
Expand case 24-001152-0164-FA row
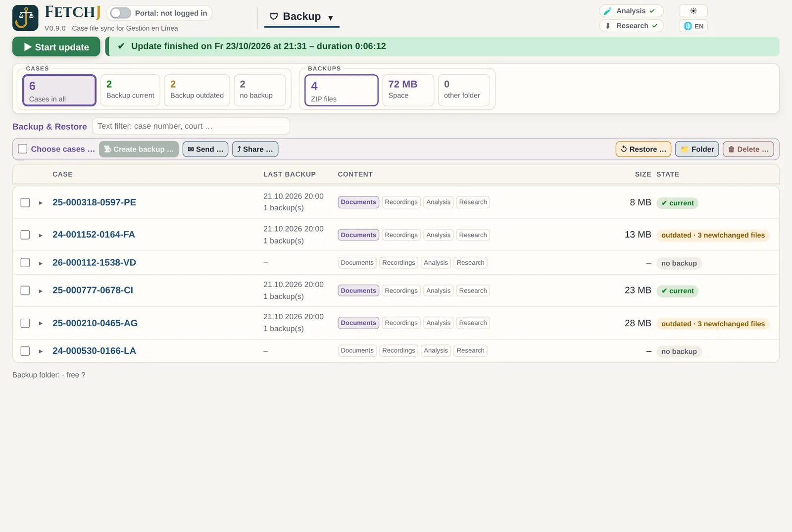point(41,235)
